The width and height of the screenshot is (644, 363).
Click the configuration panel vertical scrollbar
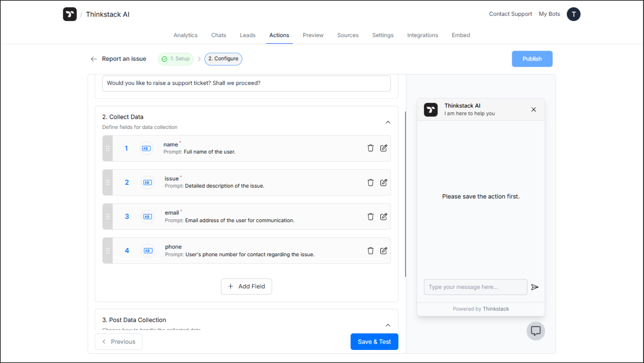point(405,194)
